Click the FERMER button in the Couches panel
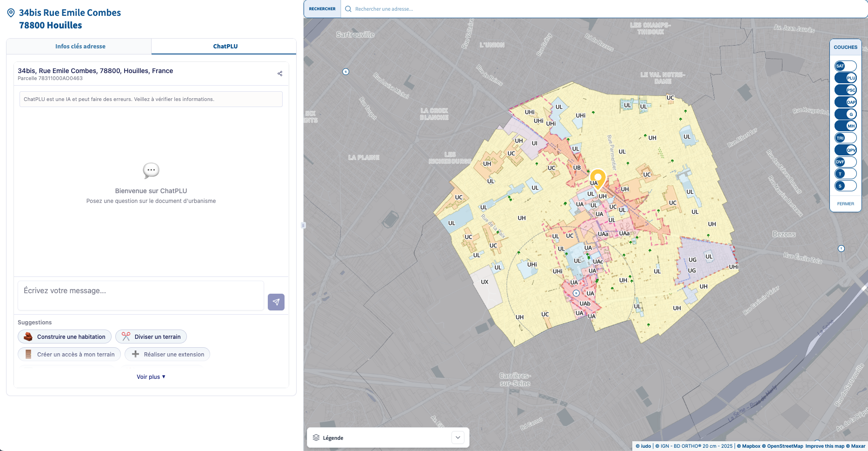Screen dimensions: 868x451 845,203
